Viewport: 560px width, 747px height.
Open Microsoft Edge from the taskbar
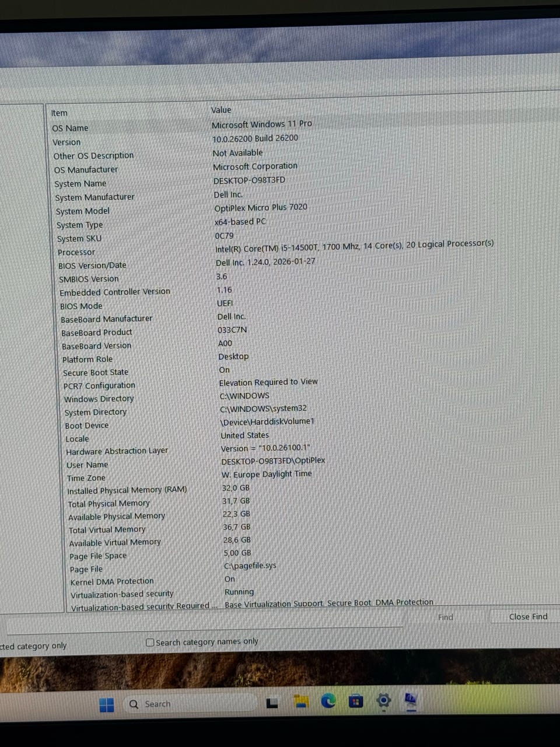(x=328, y=701)
